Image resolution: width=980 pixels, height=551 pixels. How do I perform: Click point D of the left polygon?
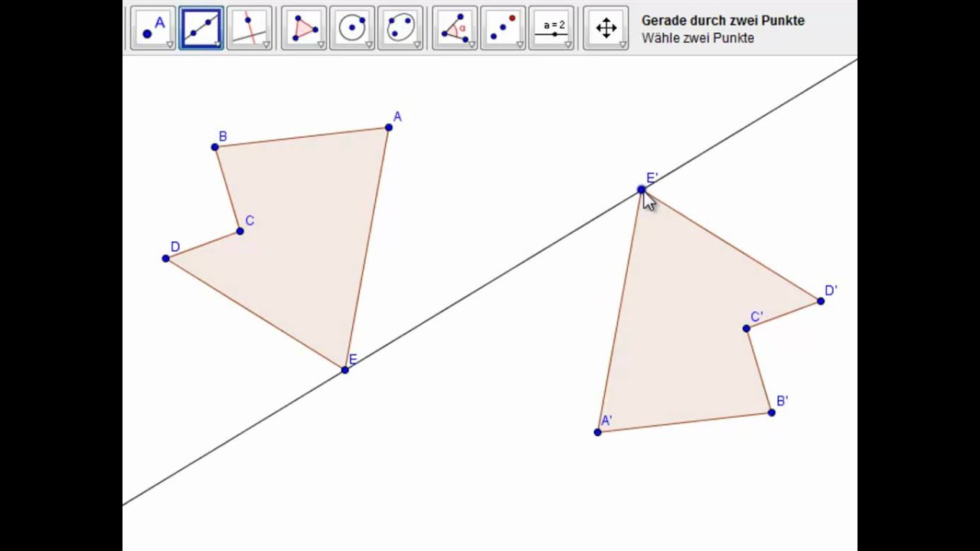pos(166,259)
